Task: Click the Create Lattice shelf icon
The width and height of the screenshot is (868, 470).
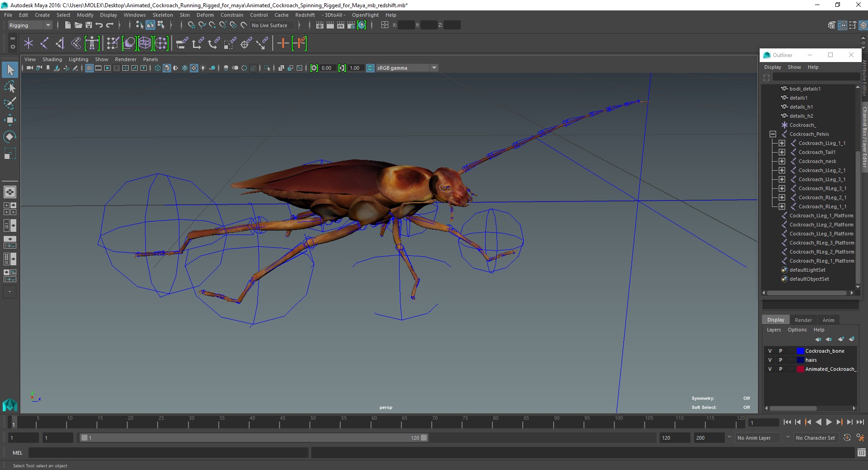Action: [x=145, y=43]
